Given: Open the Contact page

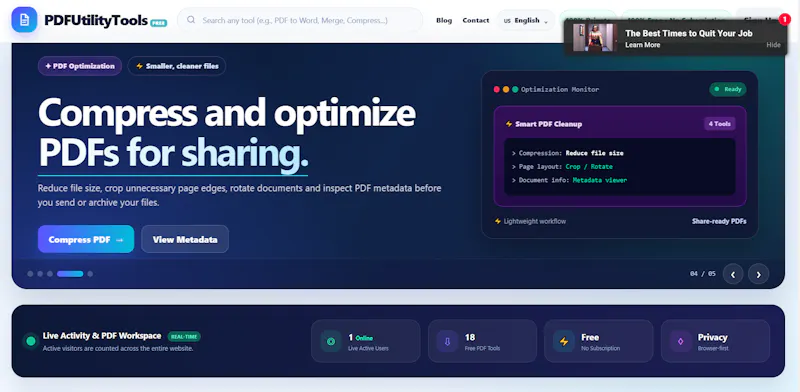Looking at the screenshot, I should (476, 20).
